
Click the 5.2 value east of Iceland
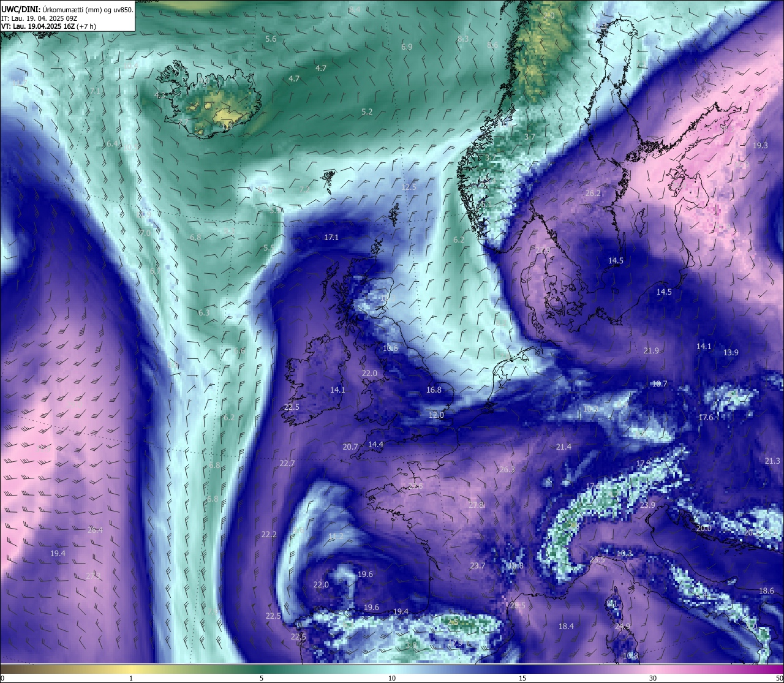(367, 111)
